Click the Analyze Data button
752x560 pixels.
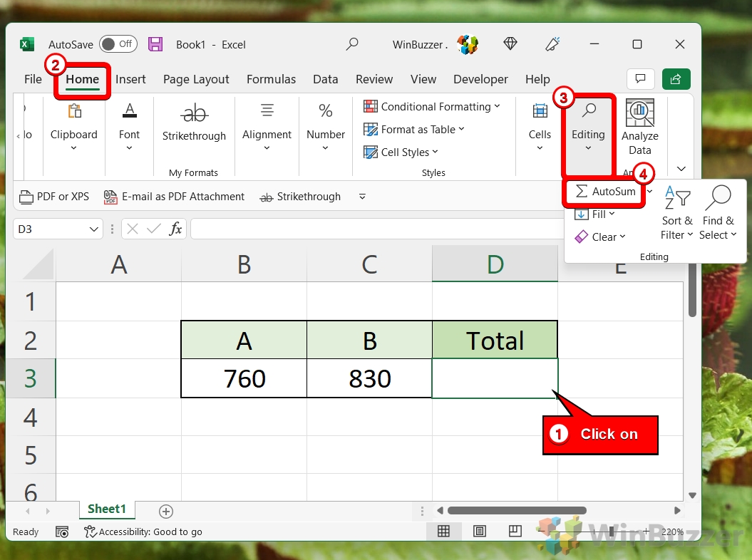(x=640, y=128)
